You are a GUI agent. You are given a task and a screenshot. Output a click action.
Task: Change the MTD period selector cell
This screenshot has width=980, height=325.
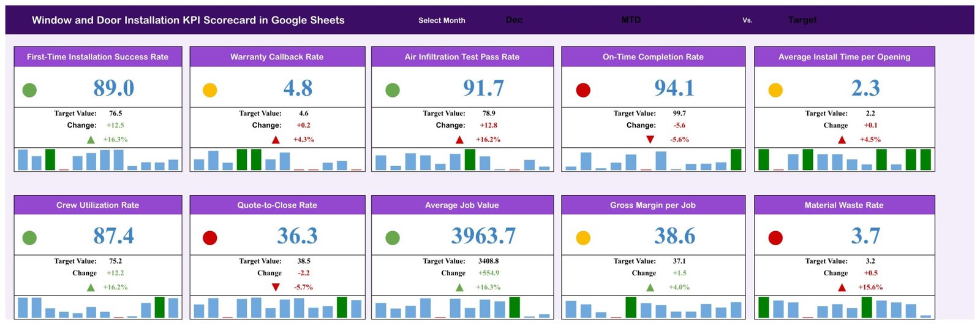point(631,20)
